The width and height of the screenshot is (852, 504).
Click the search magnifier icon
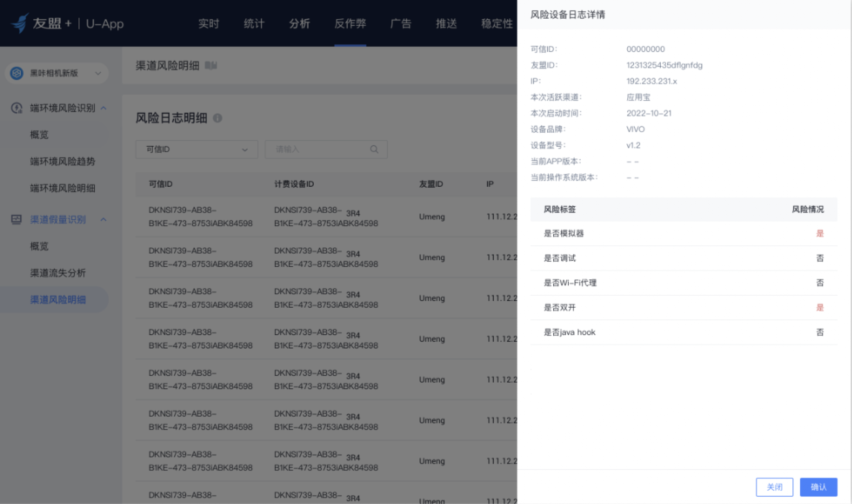click(x=374, y=149)
